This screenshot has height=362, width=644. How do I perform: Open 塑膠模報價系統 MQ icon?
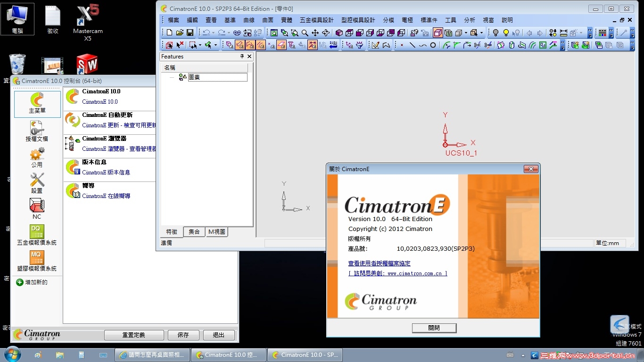coord(37,261)
